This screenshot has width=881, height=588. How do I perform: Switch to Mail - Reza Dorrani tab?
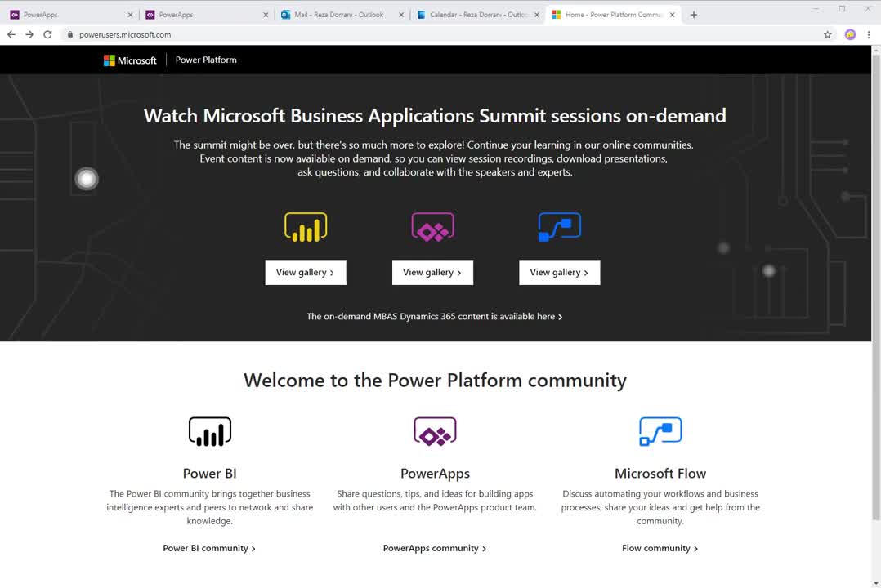[341, 16]
